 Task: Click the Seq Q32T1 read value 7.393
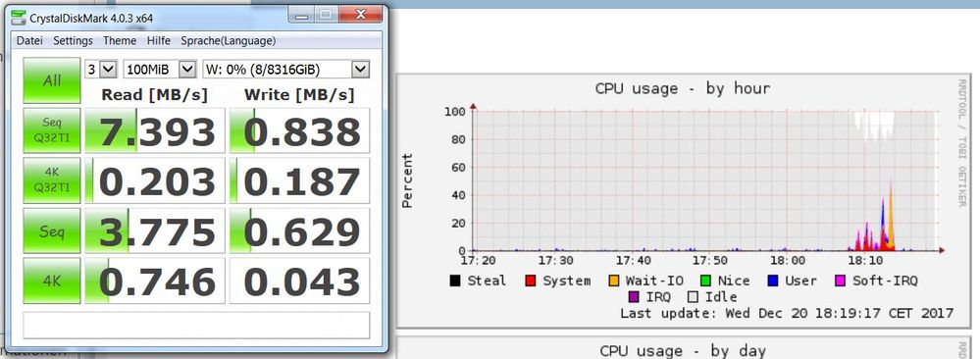coord(155,130)
